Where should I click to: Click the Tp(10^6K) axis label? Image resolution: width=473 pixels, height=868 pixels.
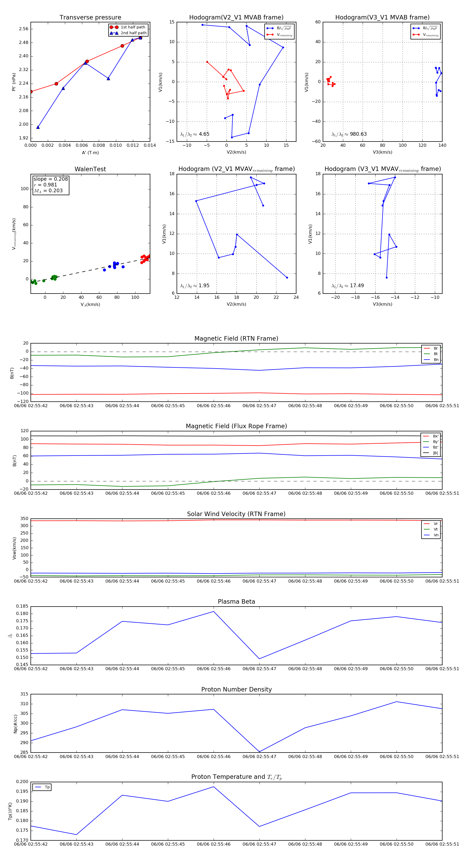click(11, 811)
